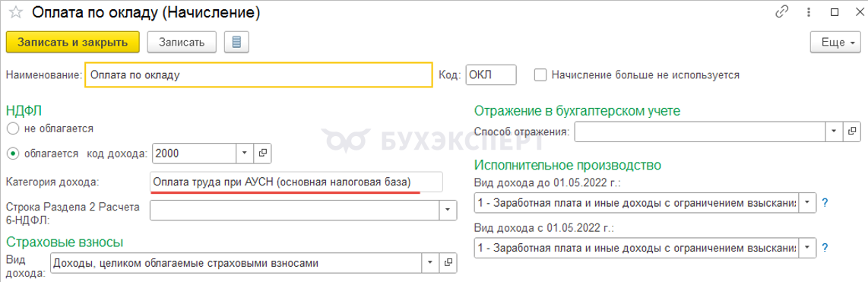Open selected income code 2000 record
The width and height of the screenshot is (868, 282).
[x=263, y=153]
